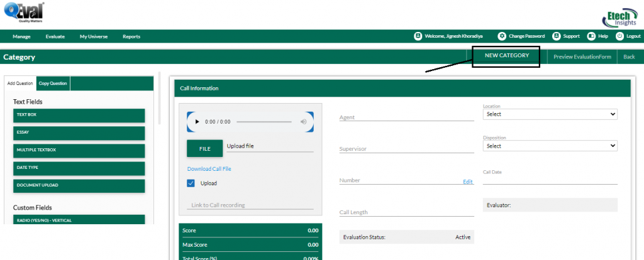Image resolution: width=644 pixels, height=260 pixels.
Task: Click the Supervisor input field
Action: click(x=407, y=148)
